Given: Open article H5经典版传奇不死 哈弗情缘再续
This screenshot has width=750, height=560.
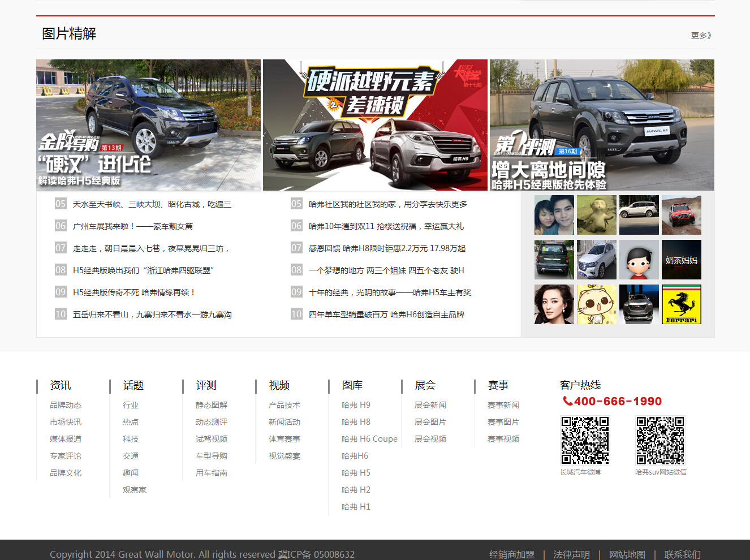Looking at the screenshot, I should click(x=133, y=292).
